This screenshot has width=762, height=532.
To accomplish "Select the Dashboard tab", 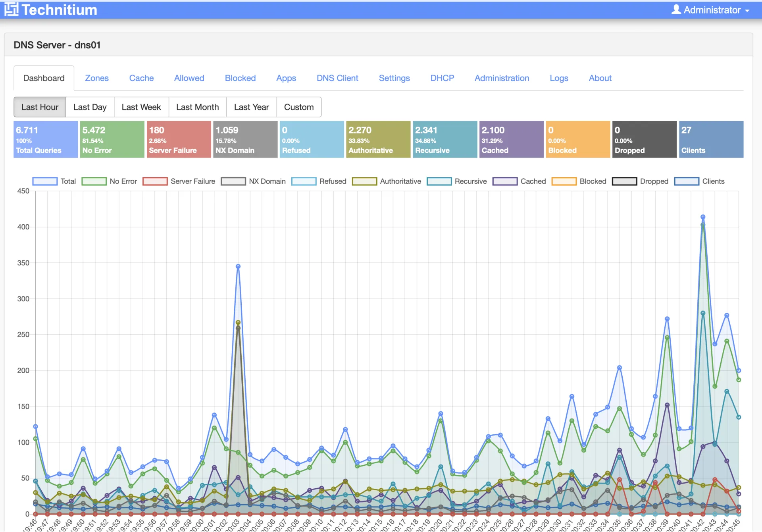I will pos(44,78).
